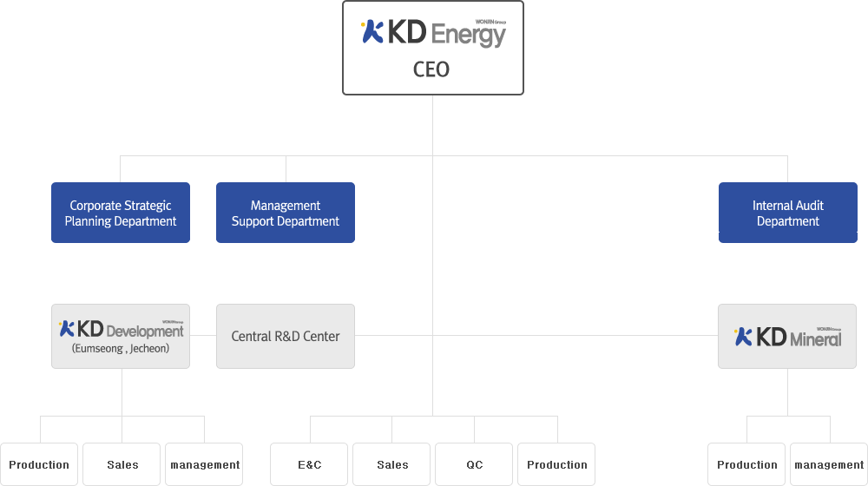This screenshot has width=868, height=486.
Task: Click the word Energy in the top logo
Action: pos(468,35)
